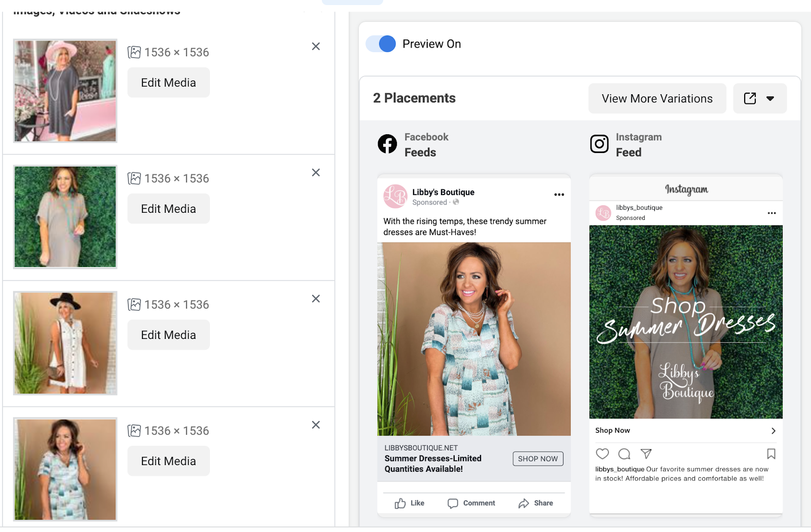Click View More Variations button

[657, 98]
